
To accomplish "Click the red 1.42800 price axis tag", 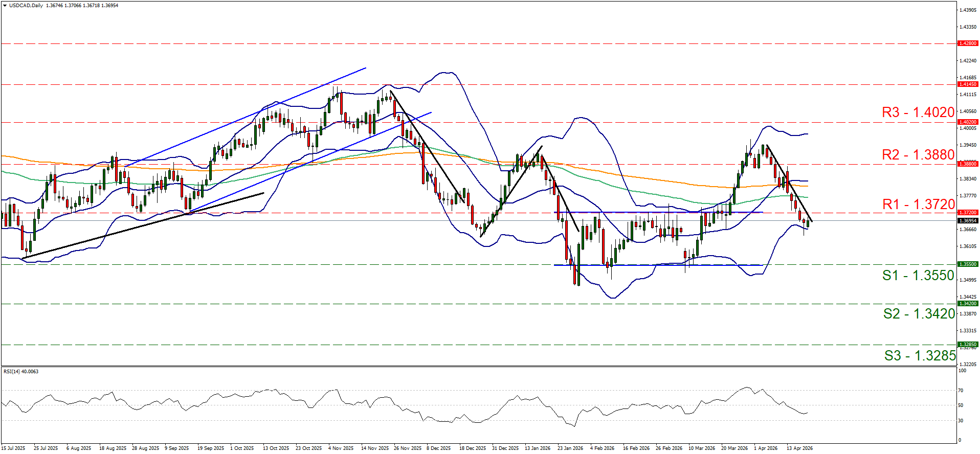I will (967, 44).
